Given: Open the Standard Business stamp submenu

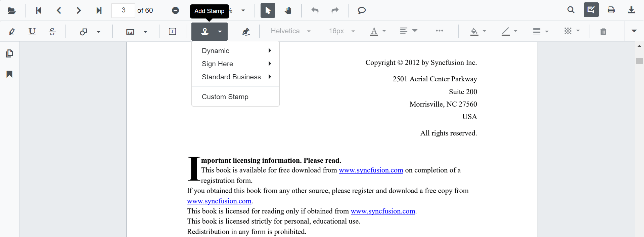Looking at the screenshot, I should [235, 77].
